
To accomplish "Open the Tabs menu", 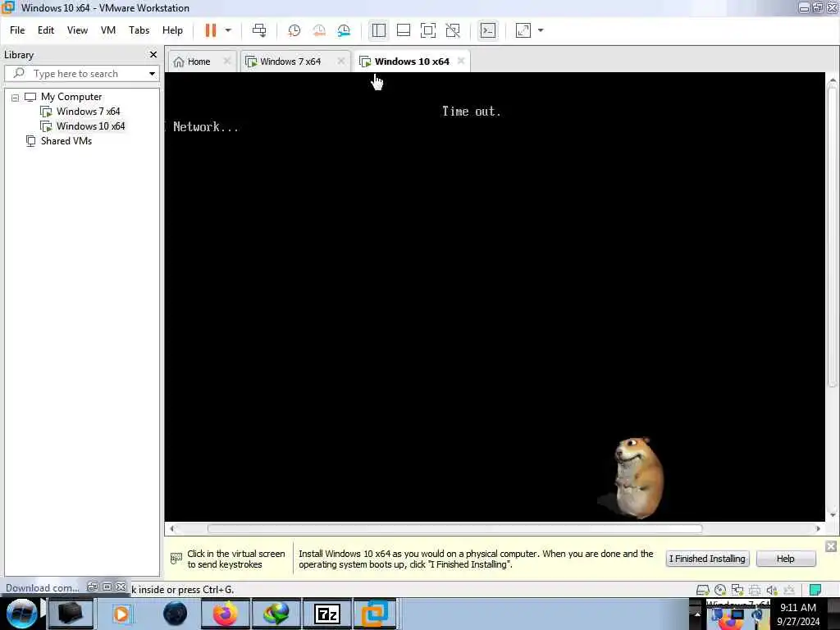I will tap(139, 30).
